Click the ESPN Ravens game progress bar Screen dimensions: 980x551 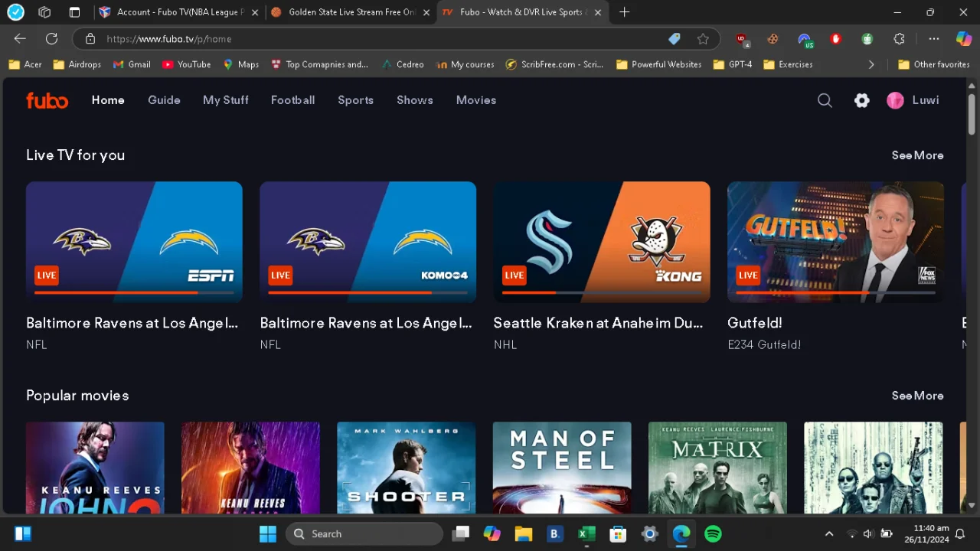(x=134, y=292)
